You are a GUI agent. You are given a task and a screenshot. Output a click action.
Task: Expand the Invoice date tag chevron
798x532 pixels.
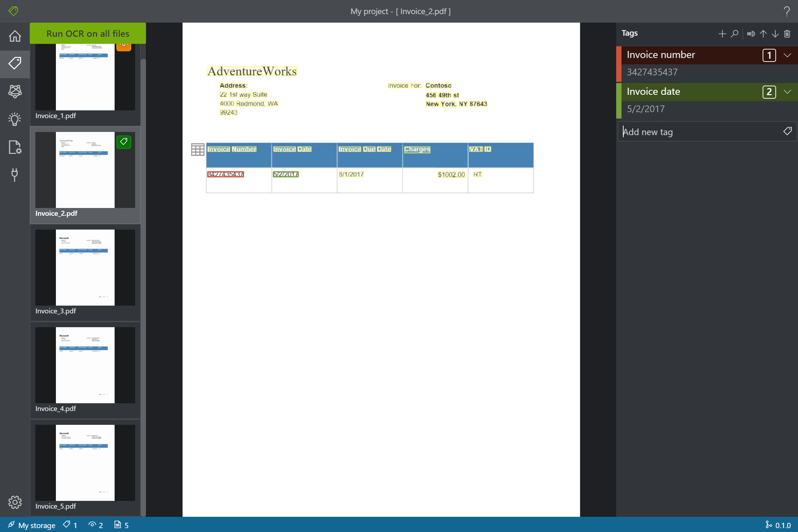[787, 92]
